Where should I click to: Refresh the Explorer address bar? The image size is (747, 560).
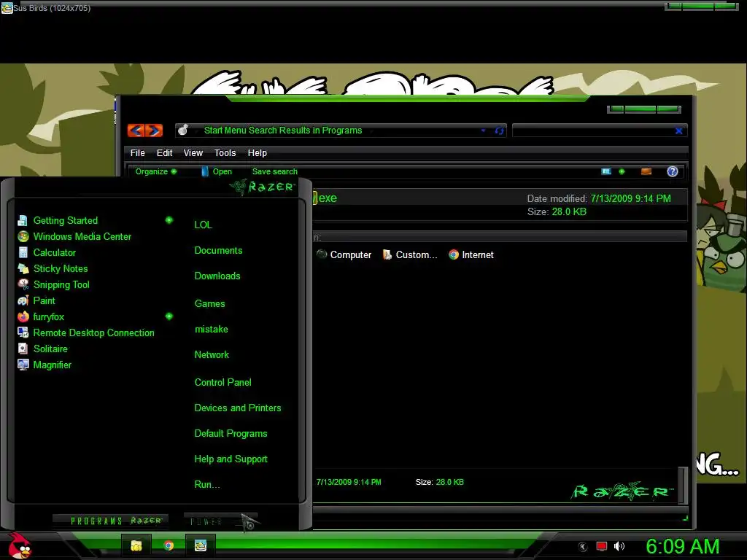click(499, 131)
